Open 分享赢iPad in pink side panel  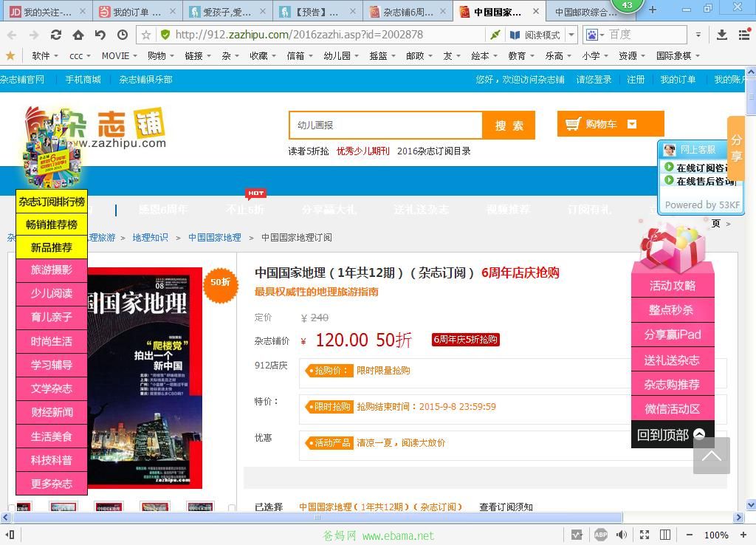pyautogui.click(x=673, y=335)
